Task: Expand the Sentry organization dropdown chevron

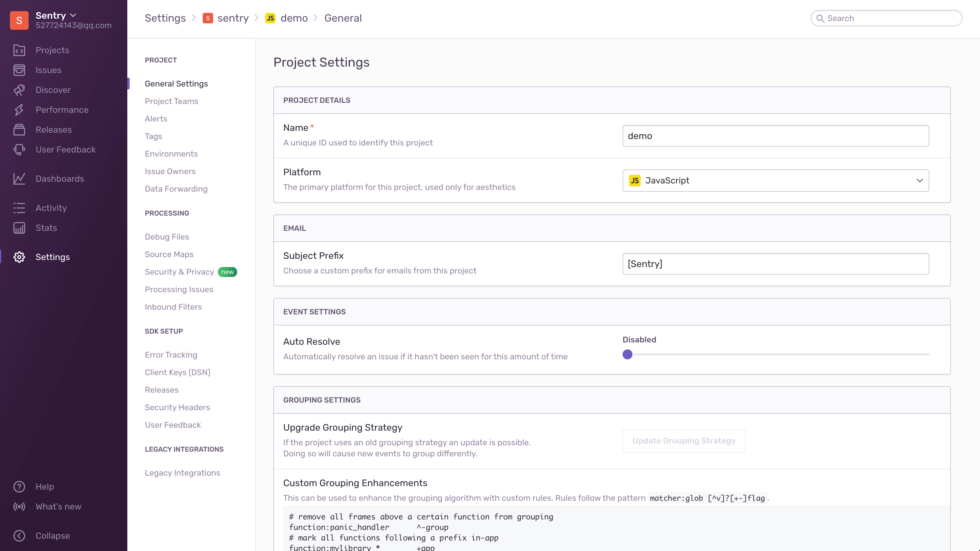Action: 73,15
